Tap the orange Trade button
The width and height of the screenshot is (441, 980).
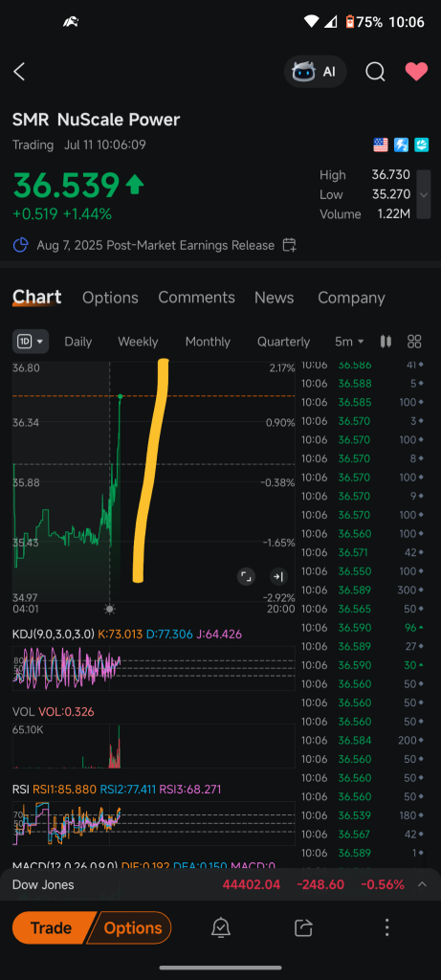52,927
